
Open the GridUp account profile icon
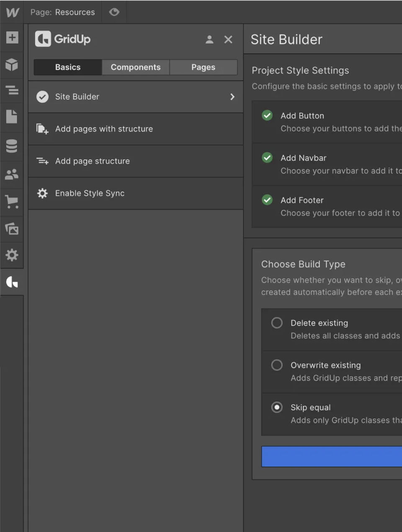click(209, 39)
